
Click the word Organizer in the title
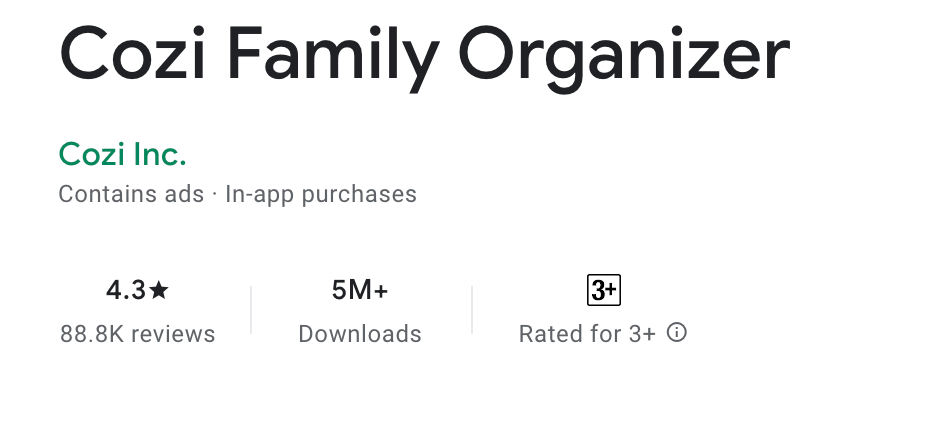click(624, 58)
